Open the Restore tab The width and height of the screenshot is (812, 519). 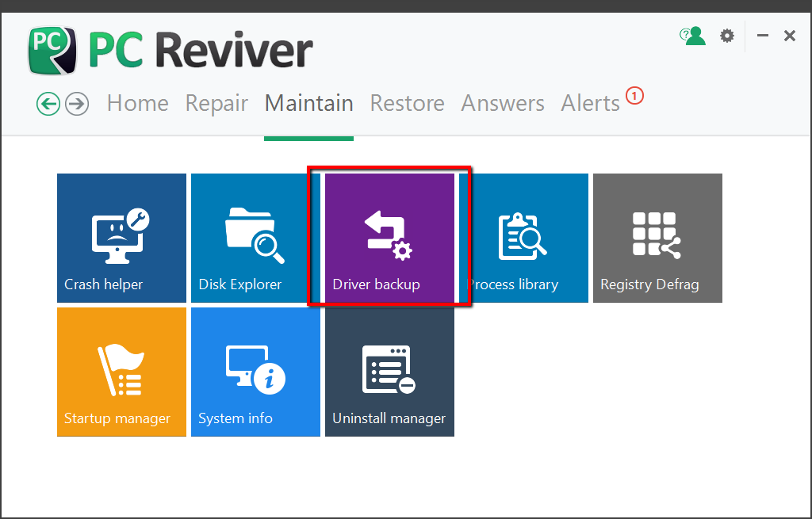(x=407, y=103)
